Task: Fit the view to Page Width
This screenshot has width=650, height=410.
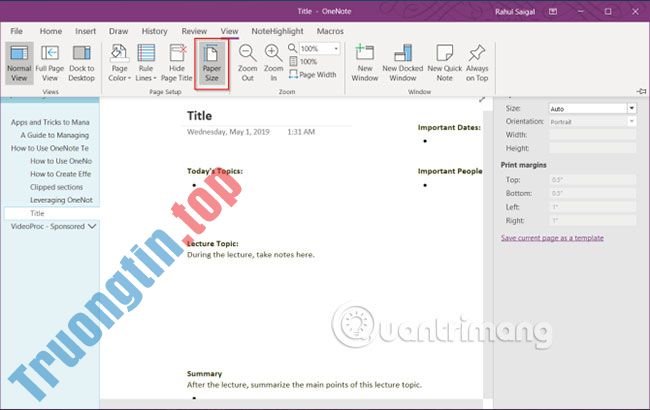Action: tap(313, 75)
